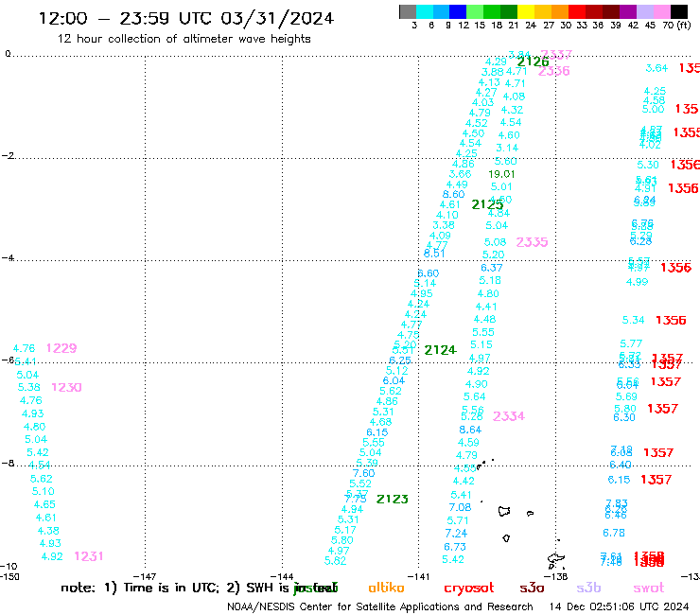Select the blue 8.51 wave height reading
Screen dimensions: 700x615
click(434, 254)
